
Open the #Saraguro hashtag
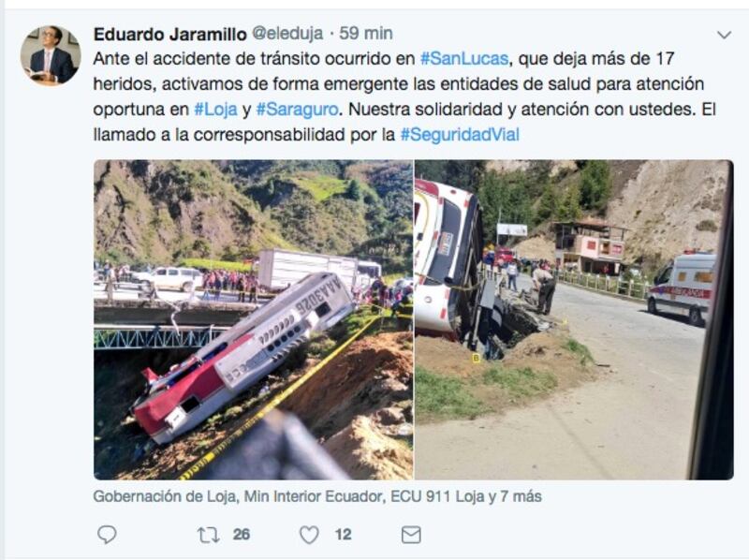pyautogui.click(x=297, y=110)
